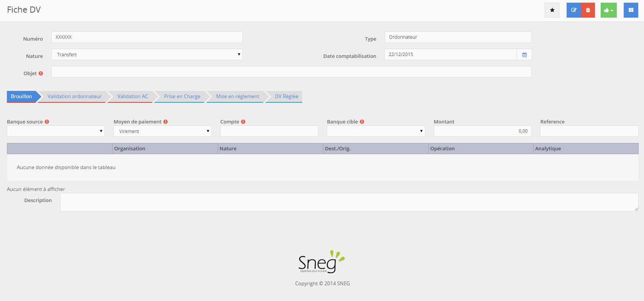Screen dimensions: 644x301
Task: Expand the Nature dropdown showing Transfert
Action: pyautogui.click(x=147, y=54)
